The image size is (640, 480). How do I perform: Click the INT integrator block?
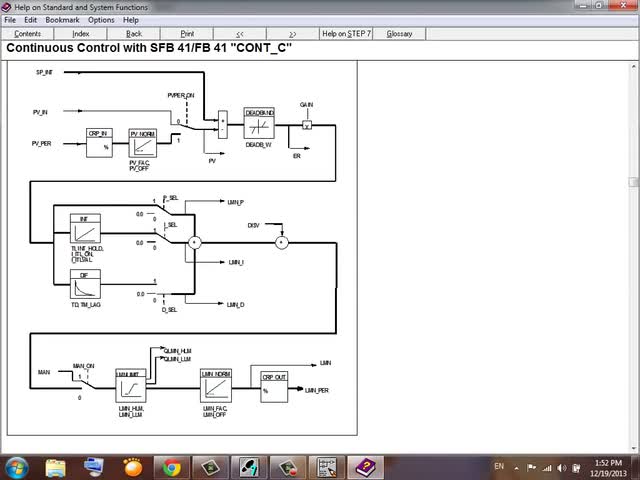(x=85, y=229)
